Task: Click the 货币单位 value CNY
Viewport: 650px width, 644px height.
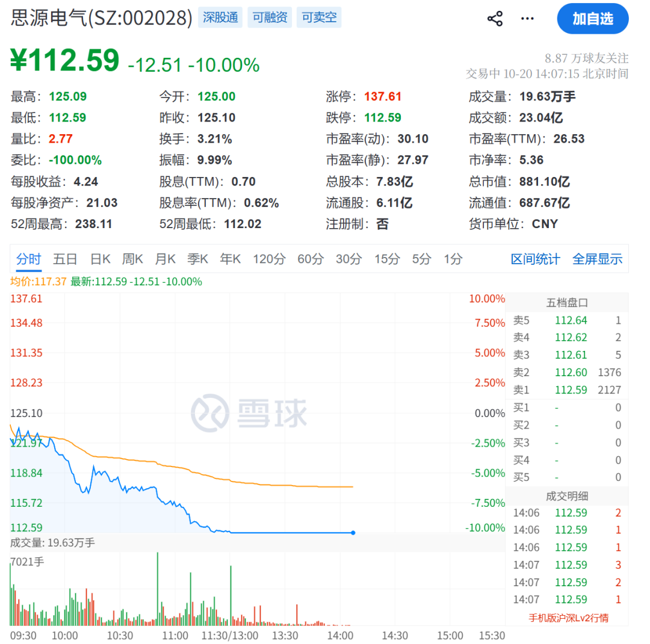Action: coord(545,224)
